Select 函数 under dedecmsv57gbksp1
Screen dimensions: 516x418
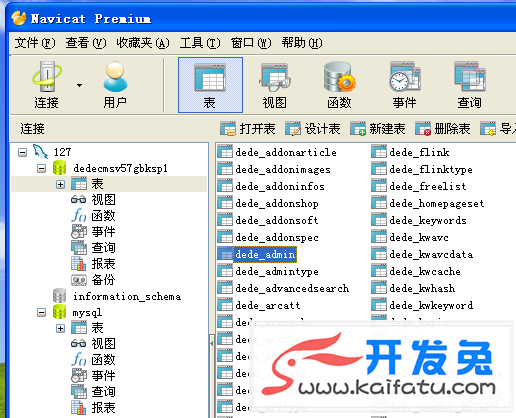pos(93,216)
